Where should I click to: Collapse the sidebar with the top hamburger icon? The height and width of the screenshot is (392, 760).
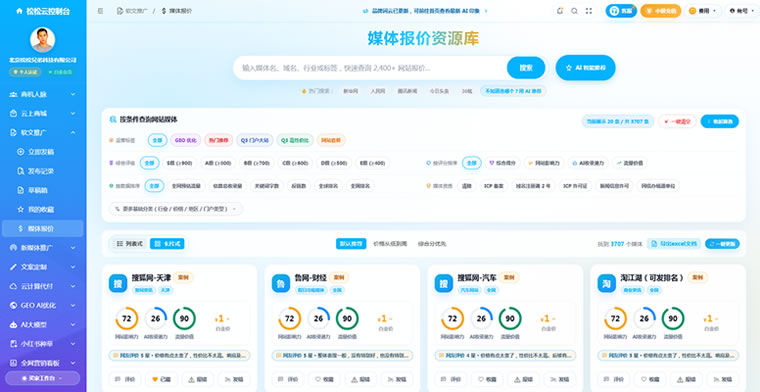[x=100, y=11]
